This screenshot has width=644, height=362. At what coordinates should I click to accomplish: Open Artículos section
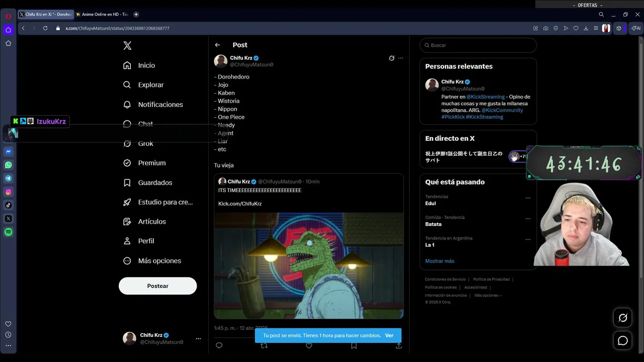click(145, 222)
